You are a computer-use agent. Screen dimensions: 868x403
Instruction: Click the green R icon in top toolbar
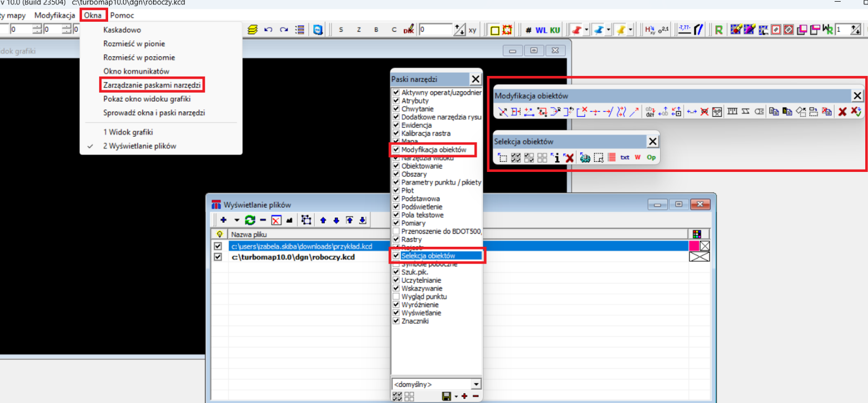click(719, 30)
